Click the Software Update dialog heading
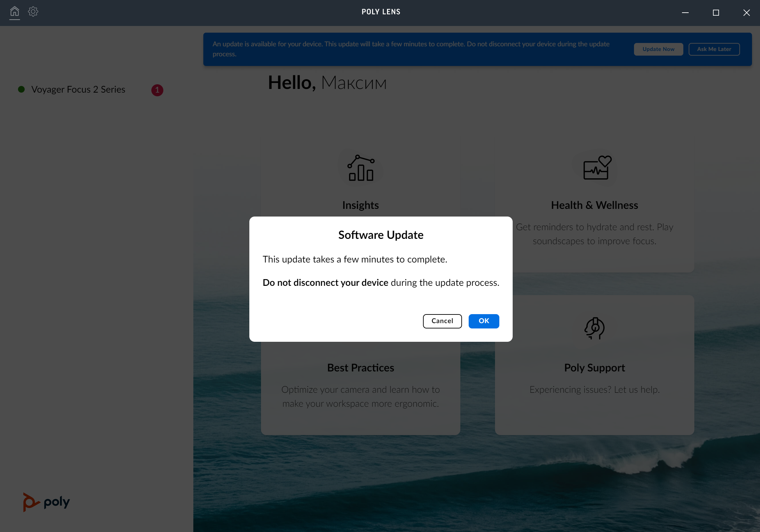760x532 pixels. [x=381, y=235]
